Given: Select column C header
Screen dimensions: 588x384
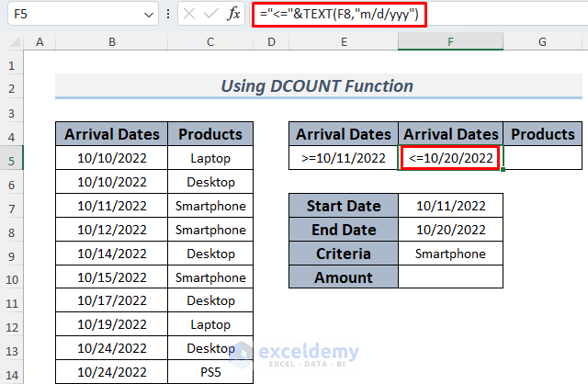Looking at the screenshot, I should pyautogui.click(x=210, y=41).
